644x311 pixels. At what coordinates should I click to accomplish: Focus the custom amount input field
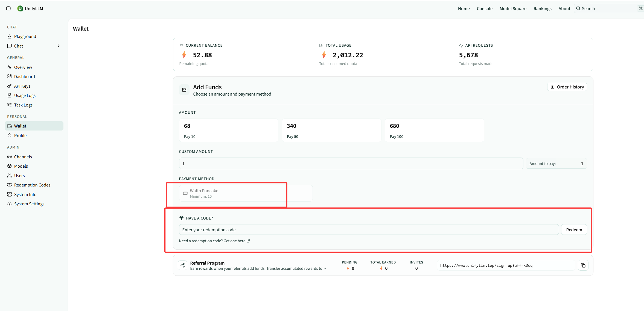(x=351, y=164)
